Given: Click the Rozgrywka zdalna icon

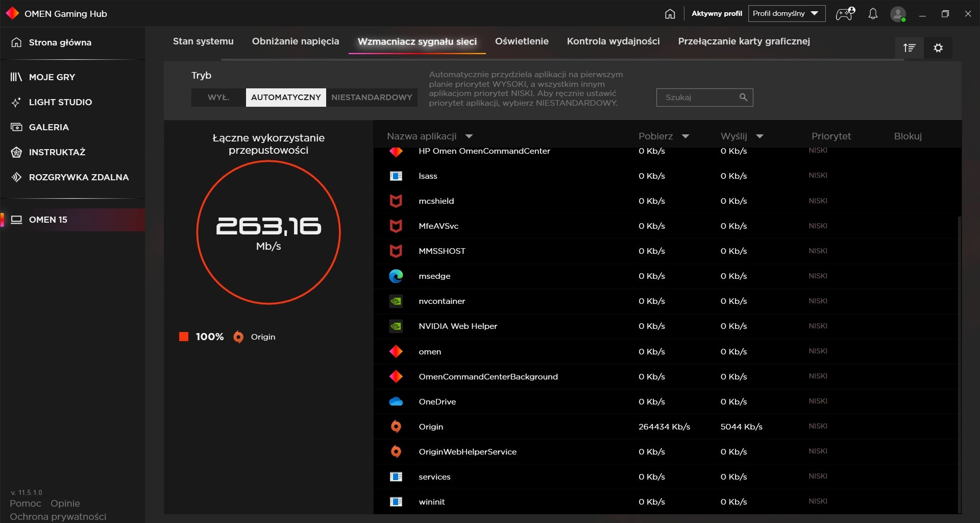Looking at the screenshot, I should pos(16,177).
